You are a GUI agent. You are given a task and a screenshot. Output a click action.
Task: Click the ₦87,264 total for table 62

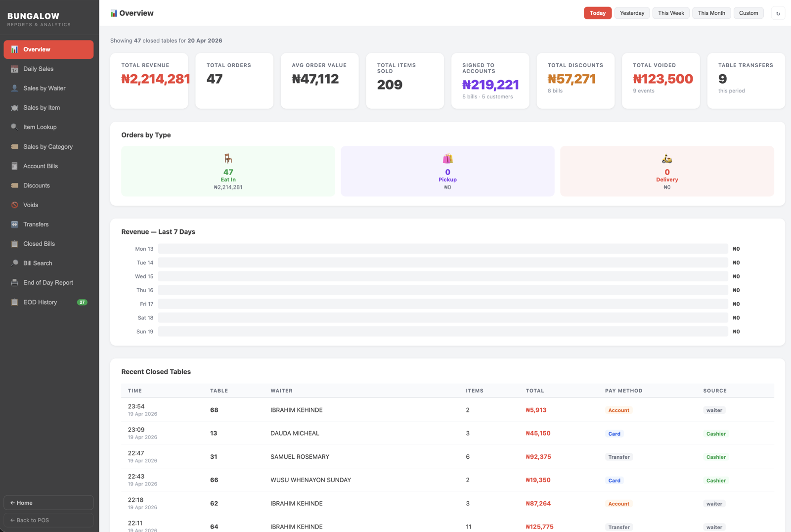click(538, 503)
